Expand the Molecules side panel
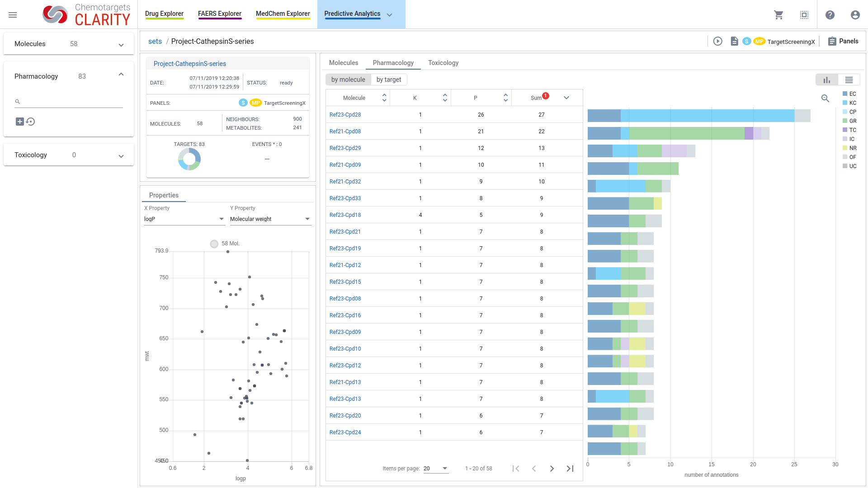The width and height of the screenshot is (868, 488). coord(121,45)
